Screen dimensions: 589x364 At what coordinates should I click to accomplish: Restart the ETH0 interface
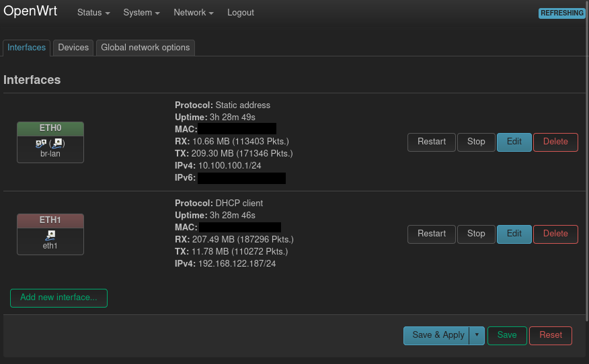click(x=432, y=142)
